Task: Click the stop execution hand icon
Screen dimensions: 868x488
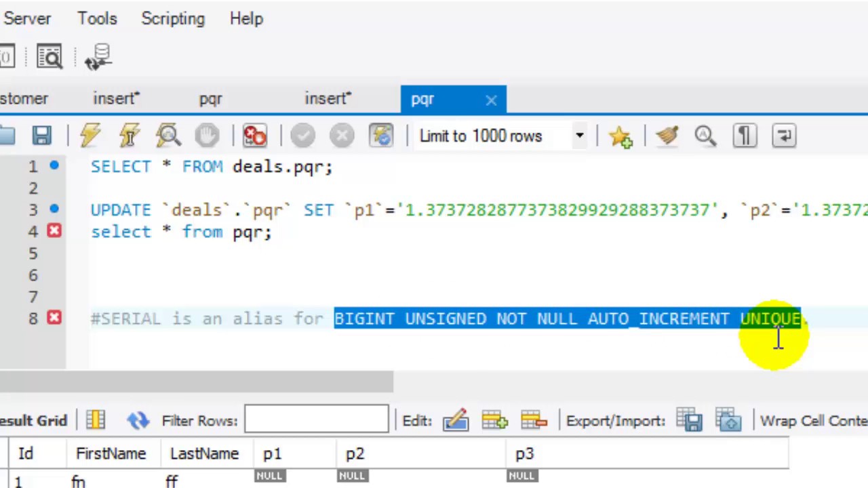Action: point(207,136)
